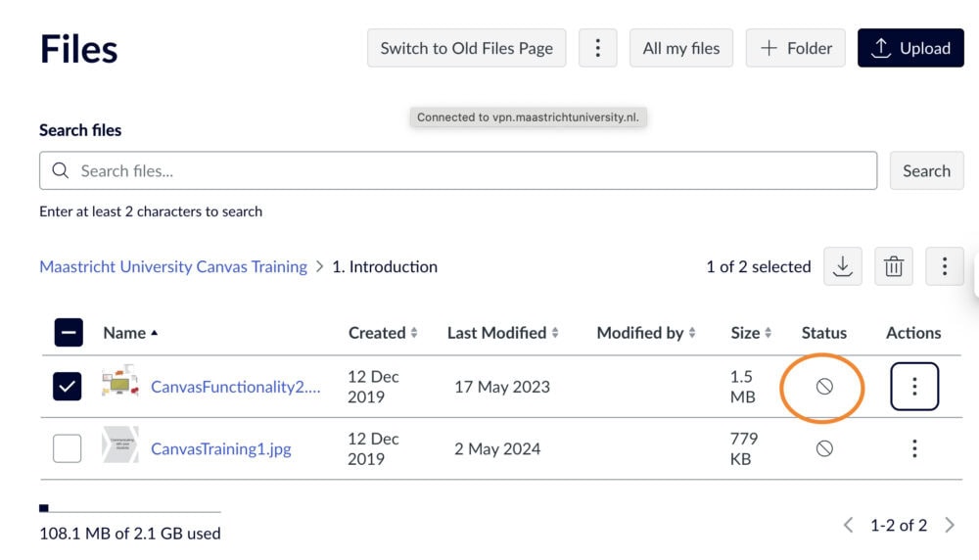The width and height of the screenshot is (979, 560).
Task: Sort files by Modified by column
Action: pos(646,333)
